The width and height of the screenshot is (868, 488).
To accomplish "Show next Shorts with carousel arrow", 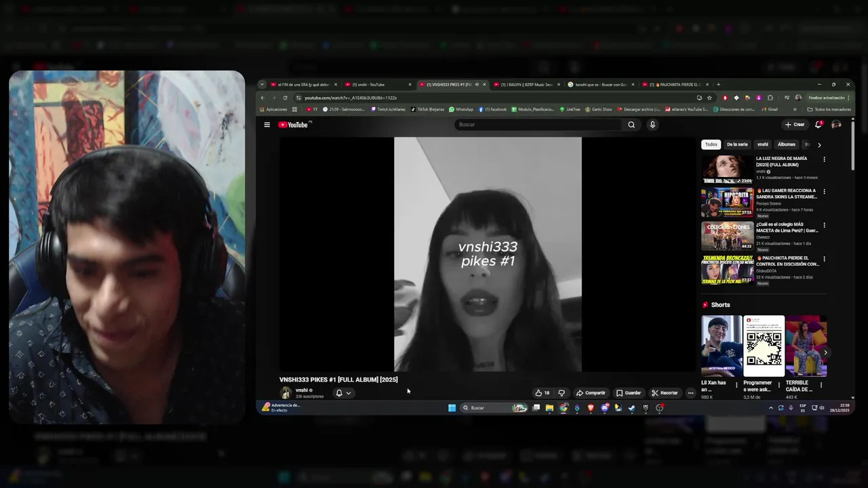I will (x=825, y=352).
